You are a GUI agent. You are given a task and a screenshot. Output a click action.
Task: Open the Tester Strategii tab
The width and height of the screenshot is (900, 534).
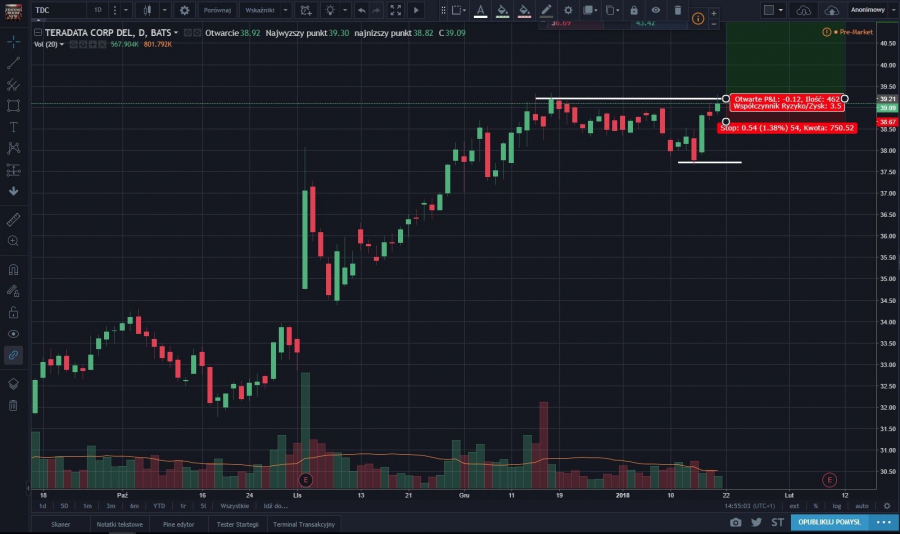[x=239, y=524]
